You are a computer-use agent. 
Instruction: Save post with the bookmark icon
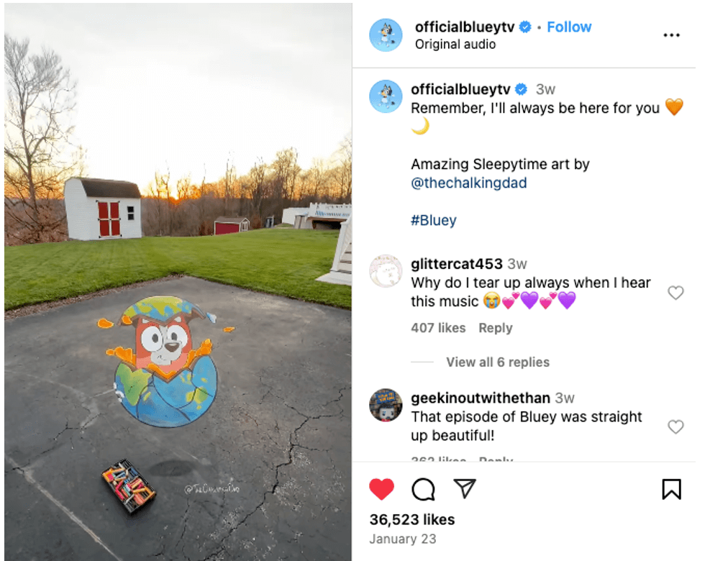pos(671,489)
